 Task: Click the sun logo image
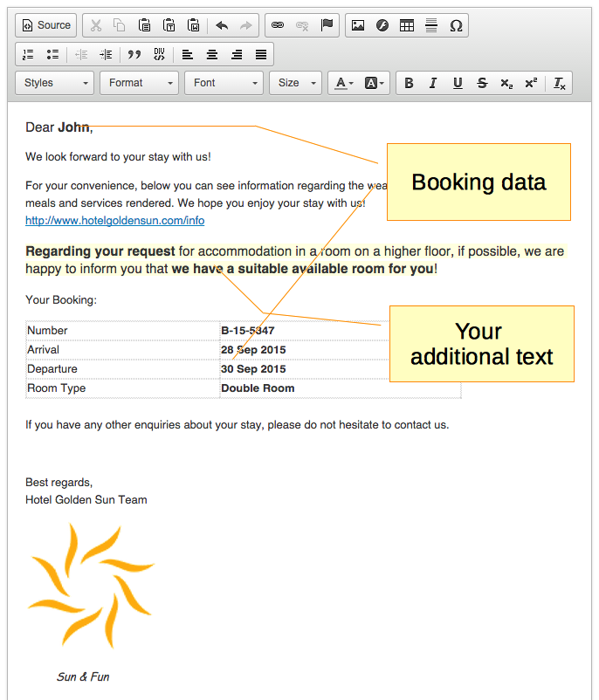click(x=91, y=587)
